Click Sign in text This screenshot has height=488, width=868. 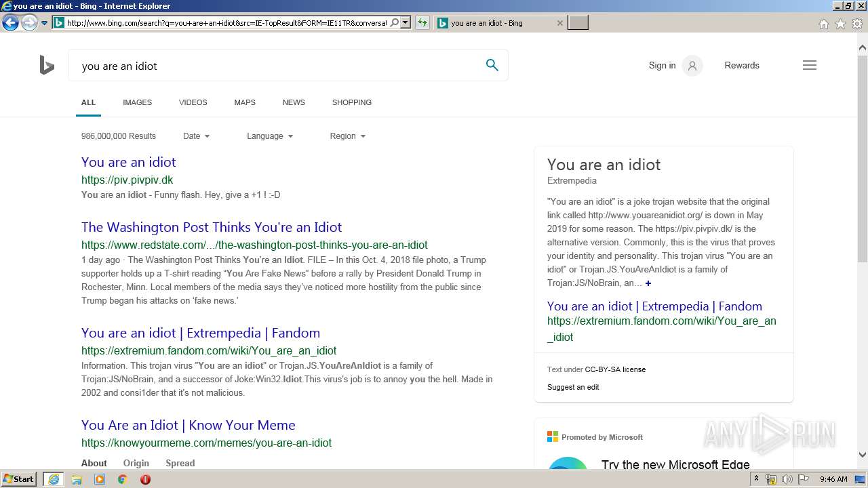pyautogui.click(x=662, y=66)
